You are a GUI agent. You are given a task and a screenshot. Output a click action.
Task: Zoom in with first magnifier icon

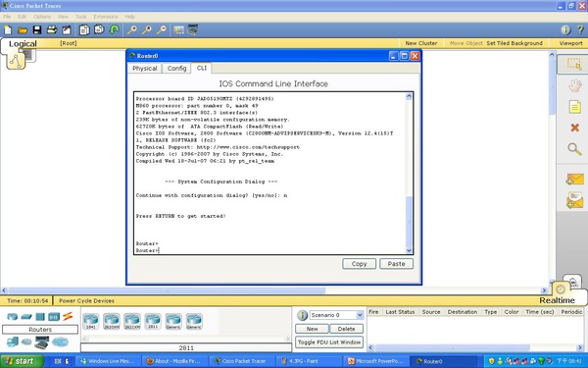(x=131, y=30)
